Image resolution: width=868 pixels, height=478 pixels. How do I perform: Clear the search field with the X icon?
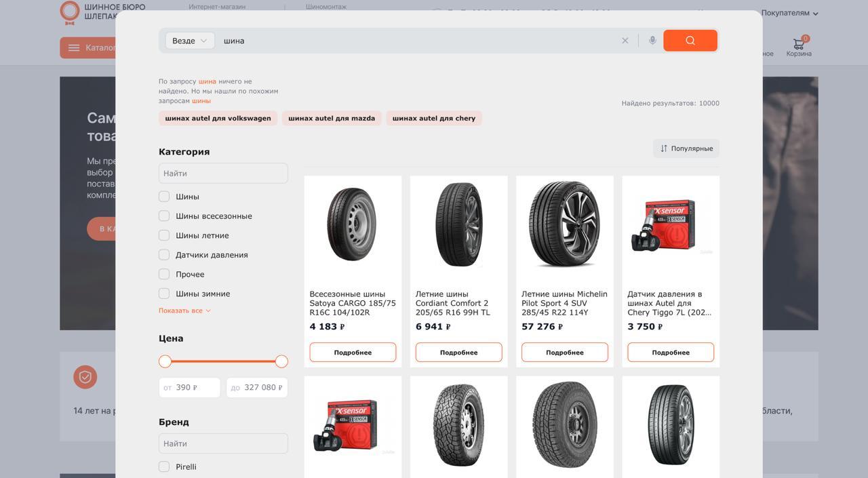pos(625,41)
